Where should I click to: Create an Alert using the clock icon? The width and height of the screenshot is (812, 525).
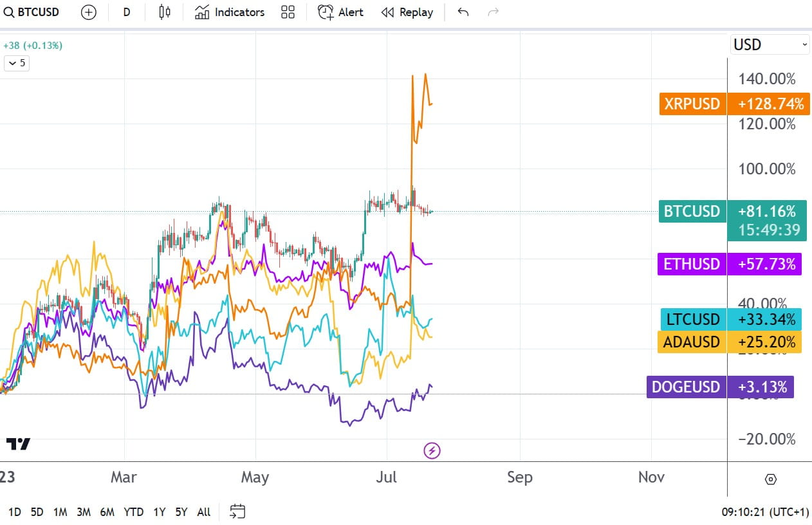tap(340, 12)
